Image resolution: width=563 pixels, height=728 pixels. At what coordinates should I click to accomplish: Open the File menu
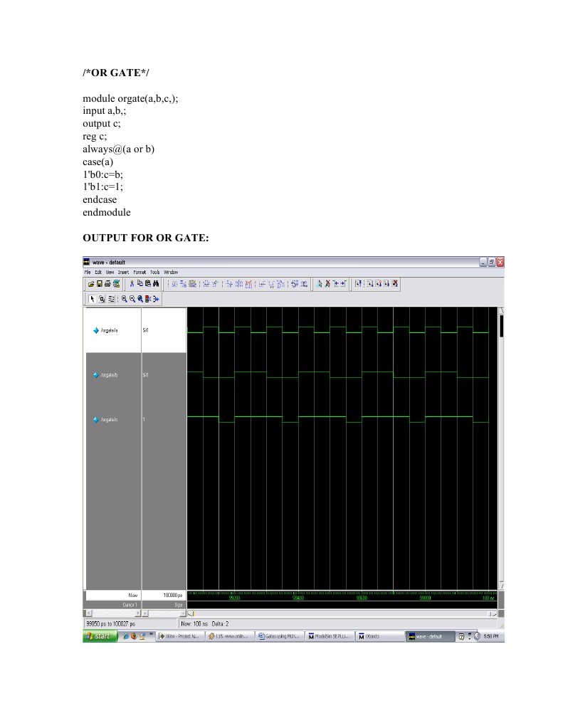pos(88,272)
